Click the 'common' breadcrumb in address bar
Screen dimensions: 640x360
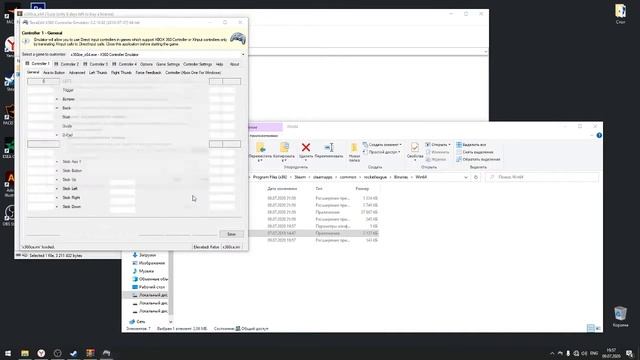348,177
